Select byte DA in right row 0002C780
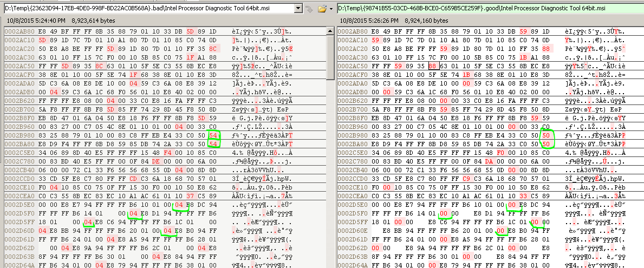 [489, 162]
